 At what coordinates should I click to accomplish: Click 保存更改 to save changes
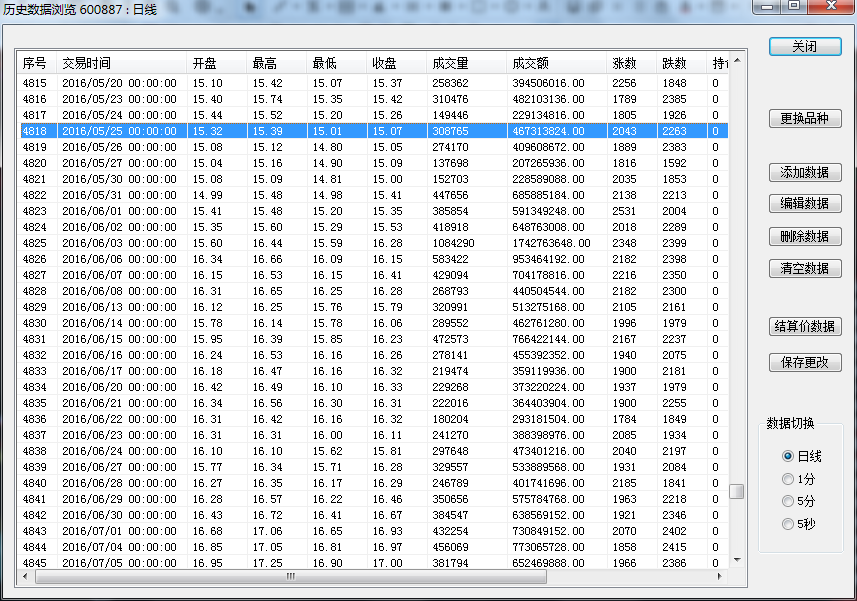pos(804,363)
